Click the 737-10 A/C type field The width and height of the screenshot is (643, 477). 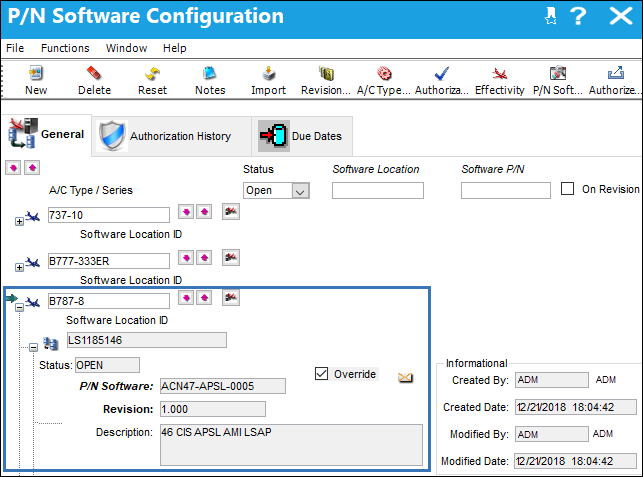(109, 215)
